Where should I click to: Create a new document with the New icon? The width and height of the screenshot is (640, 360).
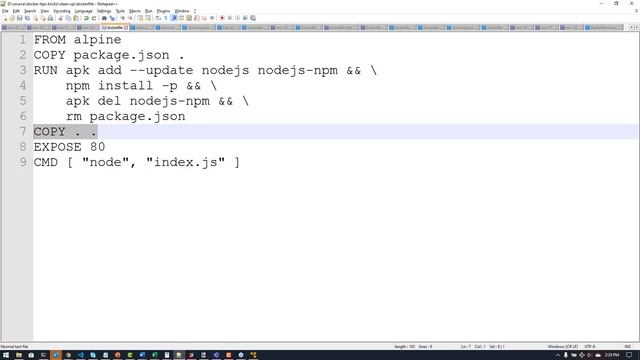click(x=5, y=18)
